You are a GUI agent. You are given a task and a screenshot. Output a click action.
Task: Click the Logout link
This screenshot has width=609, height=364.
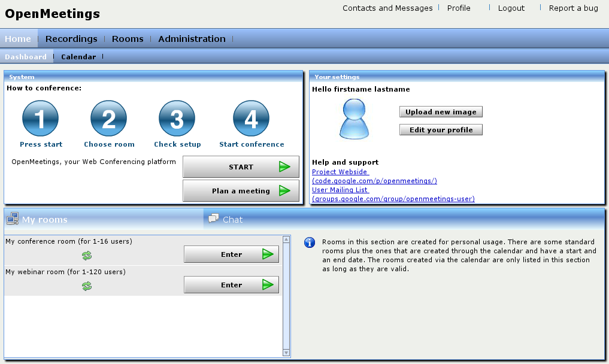(x=511, y=8)
